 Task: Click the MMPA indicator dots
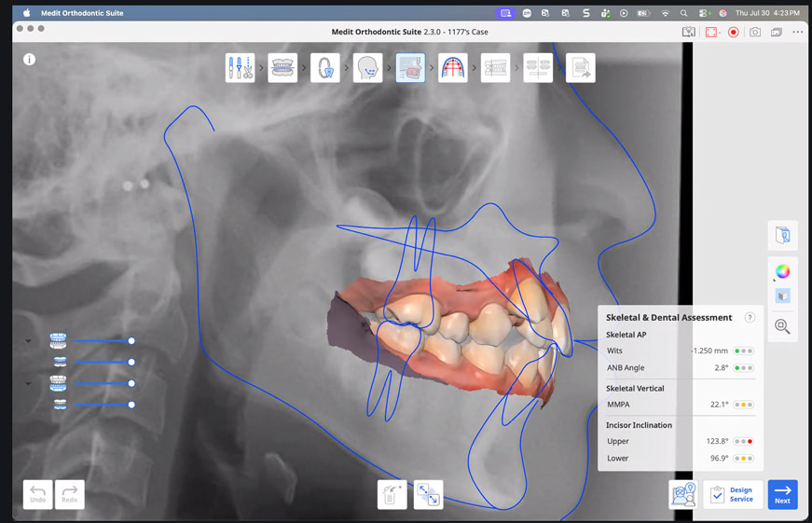(x=743, y=405)
